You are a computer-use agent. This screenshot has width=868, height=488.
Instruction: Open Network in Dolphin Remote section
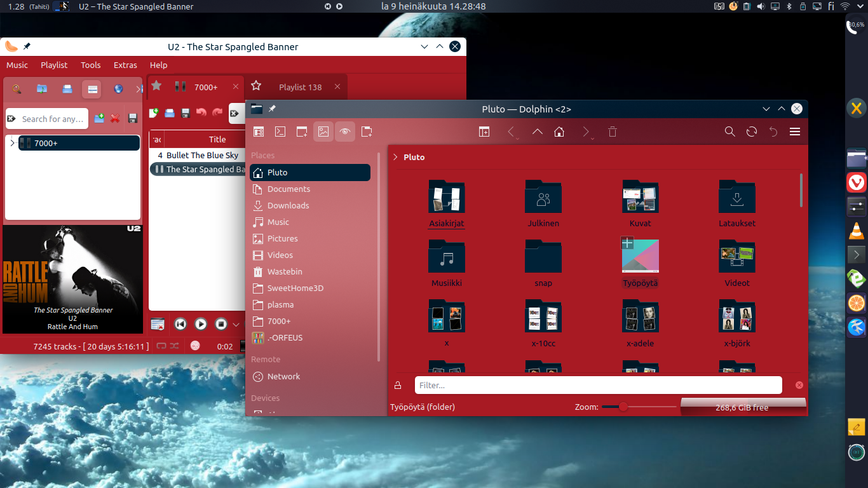310,376
